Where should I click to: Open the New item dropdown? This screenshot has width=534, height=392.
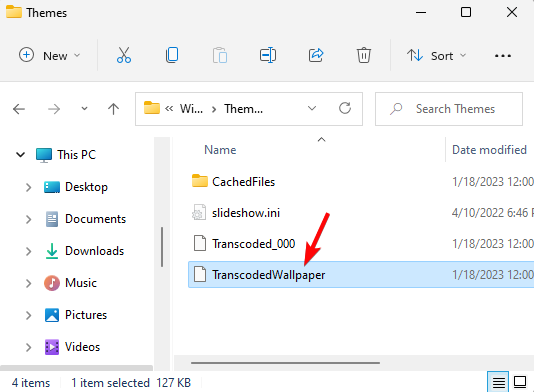coord(50,56)
